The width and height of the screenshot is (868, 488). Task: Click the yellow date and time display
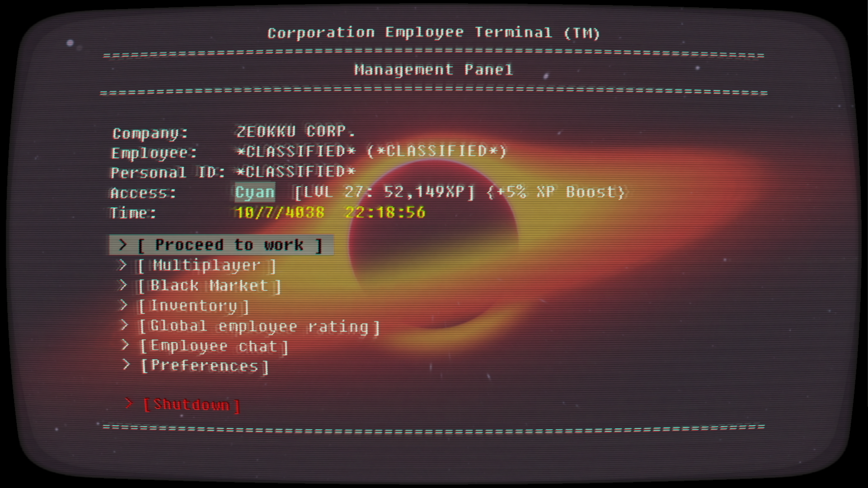[x=330, y=212]
